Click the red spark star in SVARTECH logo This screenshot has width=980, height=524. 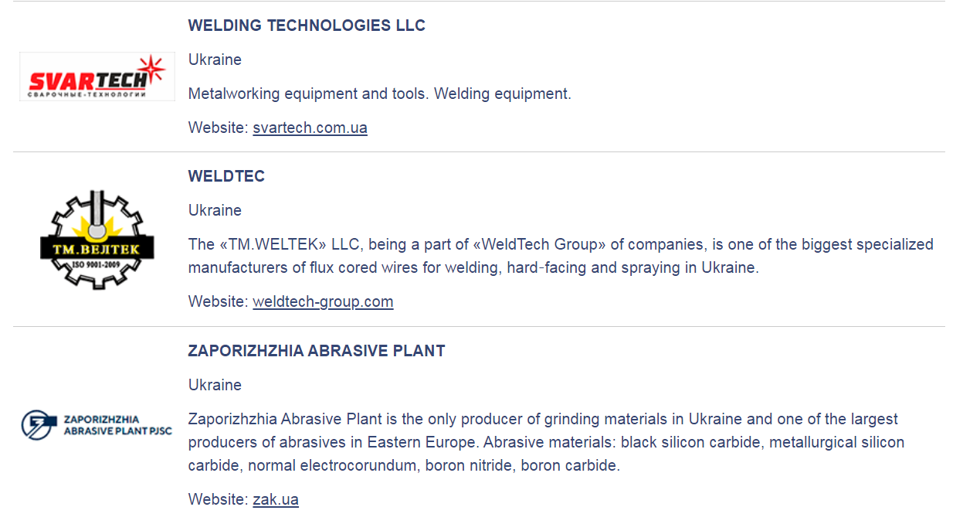click(x=152, y=67)
